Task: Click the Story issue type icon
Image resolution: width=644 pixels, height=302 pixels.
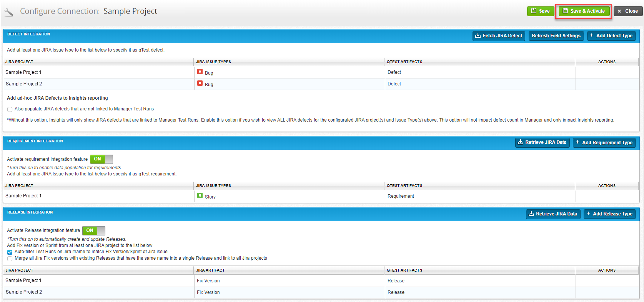Action: tap(200, 196)
